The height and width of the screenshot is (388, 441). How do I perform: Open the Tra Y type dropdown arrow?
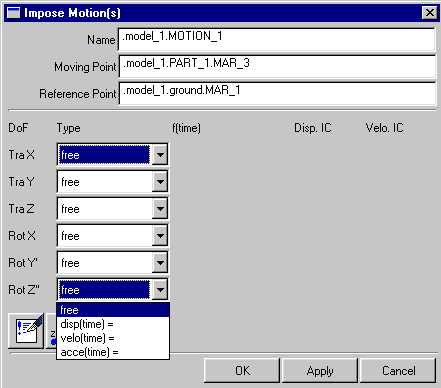point(160,182)
